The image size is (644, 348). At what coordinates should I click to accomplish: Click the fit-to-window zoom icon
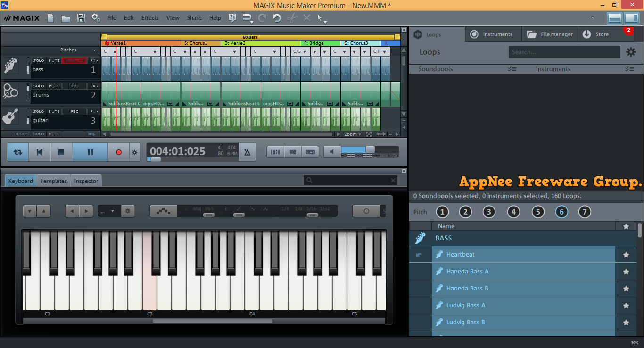(x=369, y=134)
